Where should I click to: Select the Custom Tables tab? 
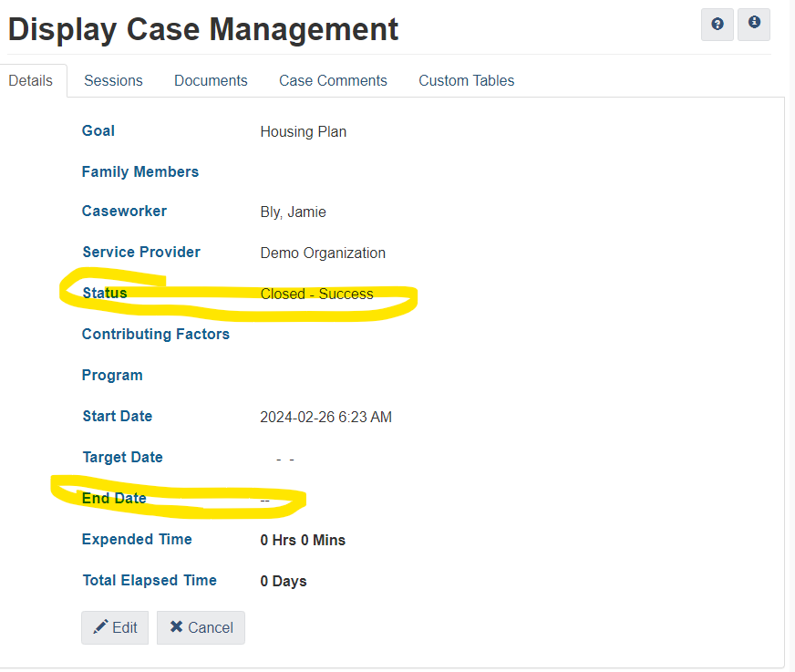(x=466, y=80)
